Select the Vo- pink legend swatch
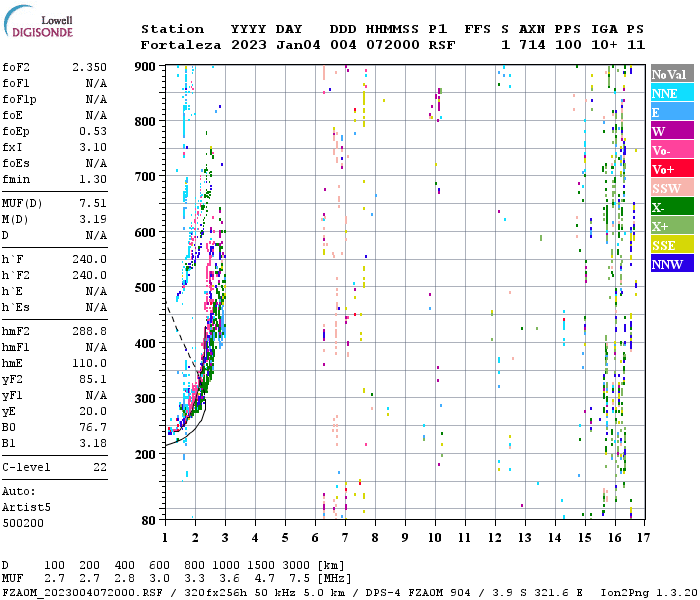Image resolution: width=700 pixels, height=600 pixels. pyautogui.click(x=672, y=150)
